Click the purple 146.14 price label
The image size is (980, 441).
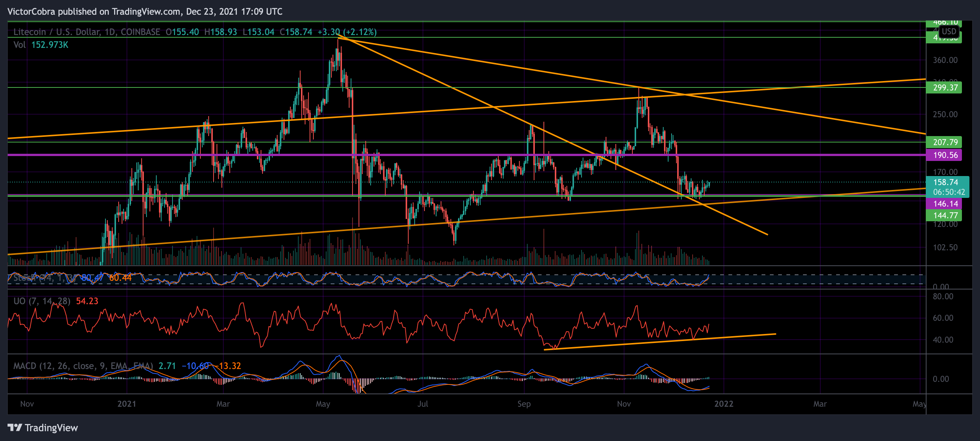pyautogui.click(x=944, y=204)
